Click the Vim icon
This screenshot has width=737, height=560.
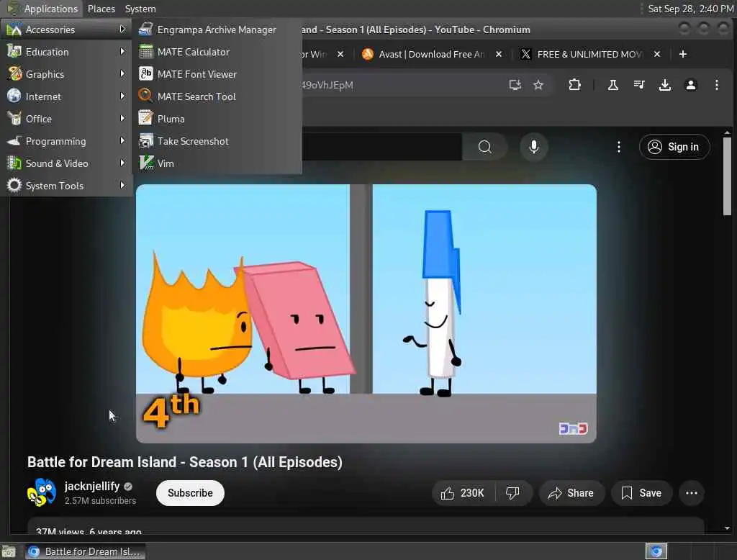coord(145,163)
